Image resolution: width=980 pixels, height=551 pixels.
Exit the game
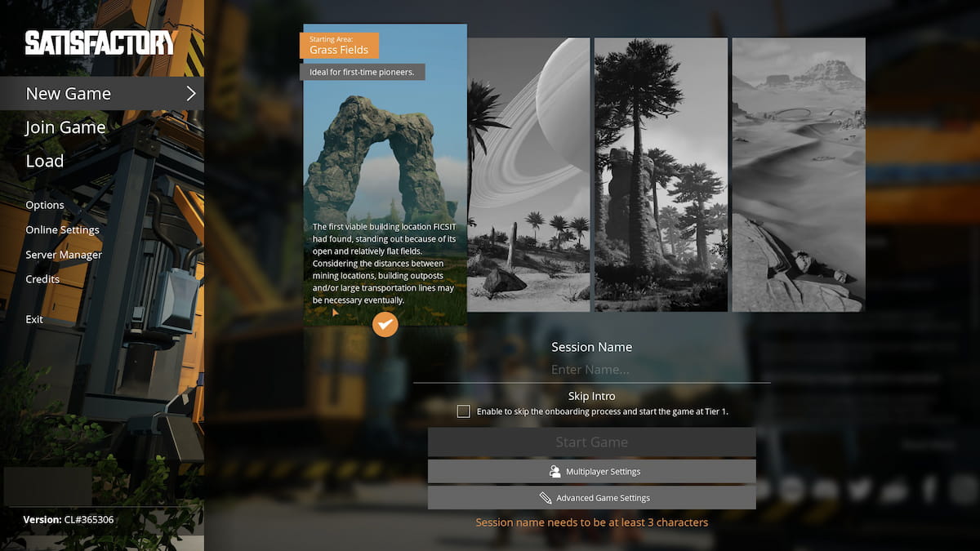click(x=34, y=319)
